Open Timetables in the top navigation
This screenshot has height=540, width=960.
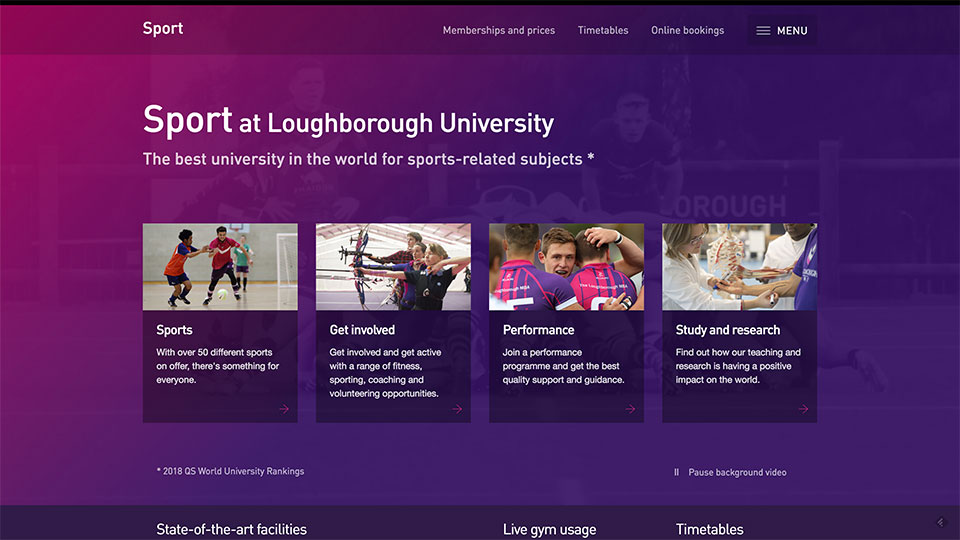click(603, 31)
